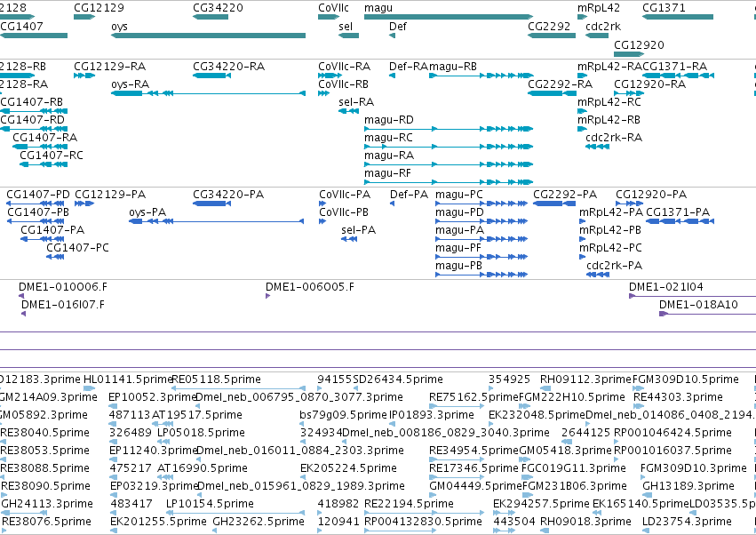756x535 pixels.
Task: Select the CG12920-PA protein label
Action: click(651, 195)
